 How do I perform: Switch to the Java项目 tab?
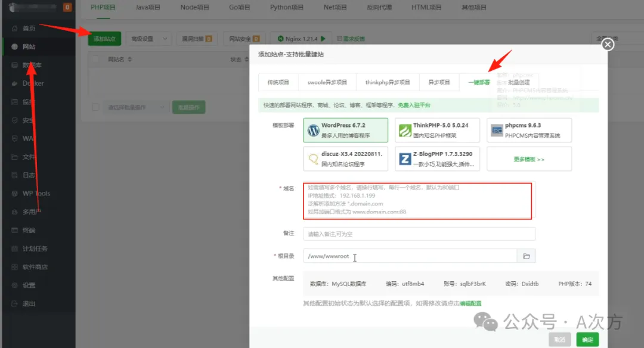click(x=148, y=7)
